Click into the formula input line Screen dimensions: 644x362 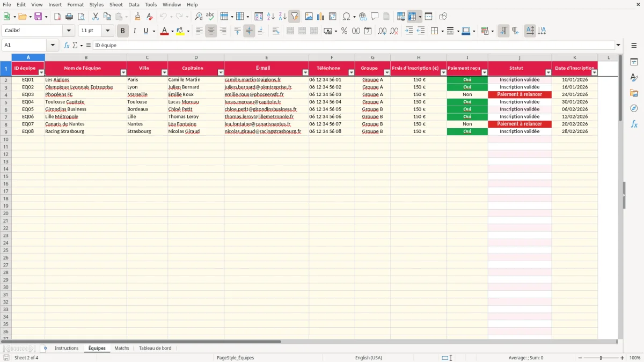point(354,45)
